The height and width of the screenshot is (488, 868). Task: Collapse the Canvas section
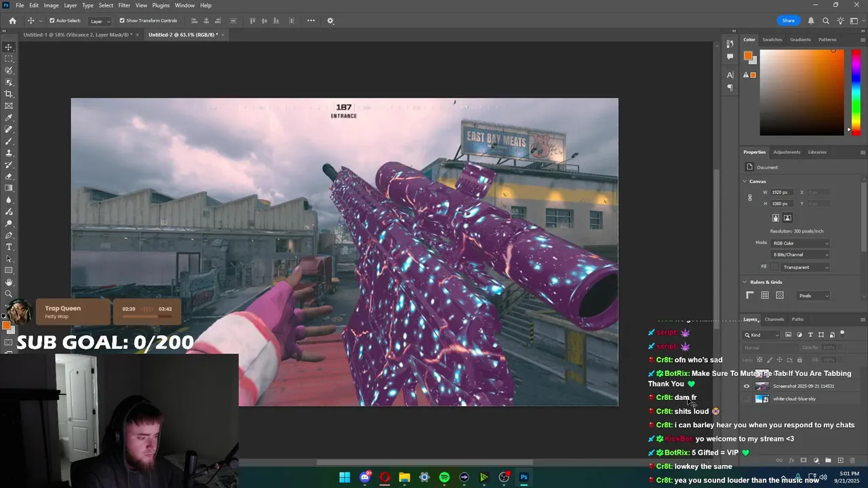(745, 182)
